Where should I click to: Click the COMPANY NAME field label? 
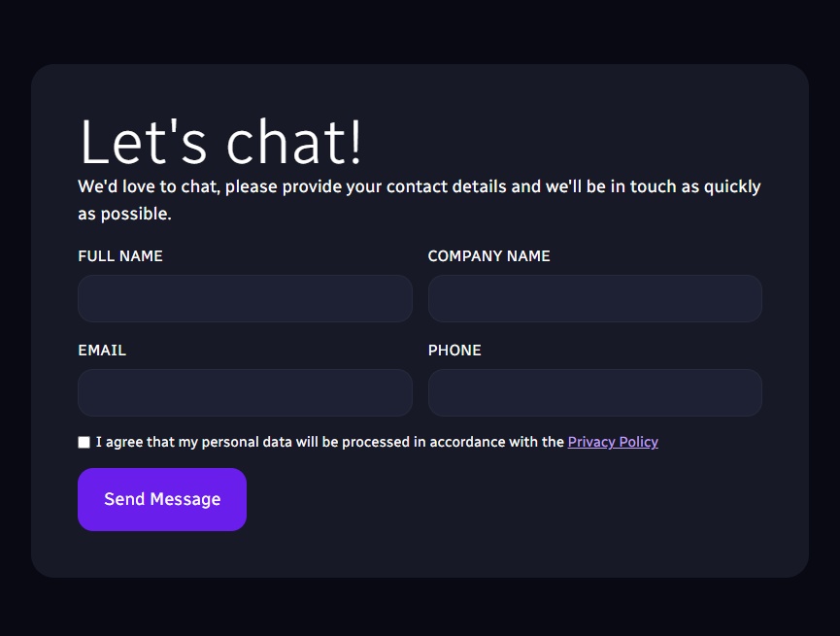(488, 256)
